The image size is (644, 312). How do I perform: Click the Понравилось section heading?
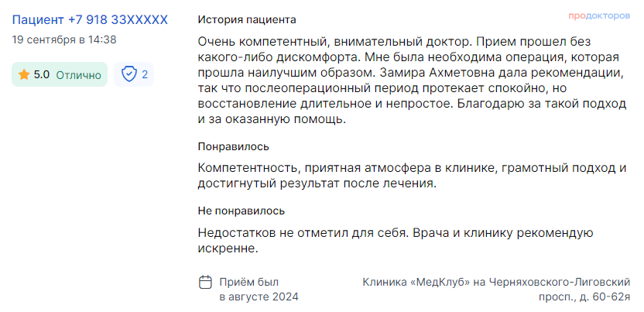[x=233, y=146]
